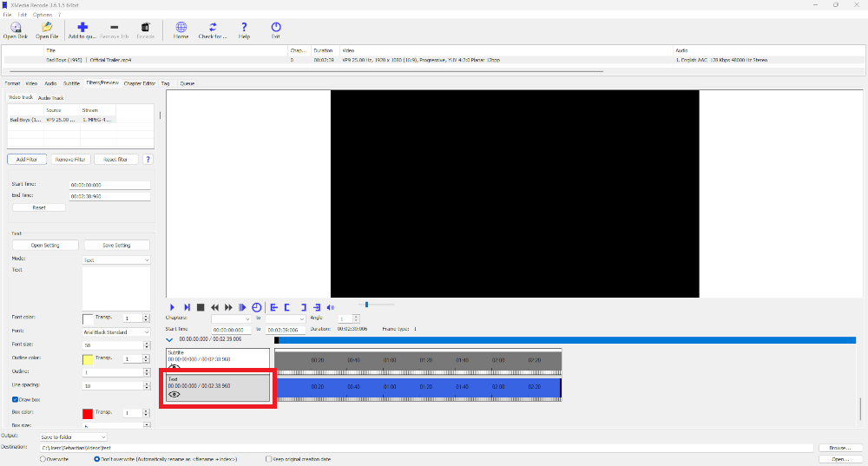Open the Mode dropdown set to Text
This screenshot has height=466, width=868.
point(116,259)
